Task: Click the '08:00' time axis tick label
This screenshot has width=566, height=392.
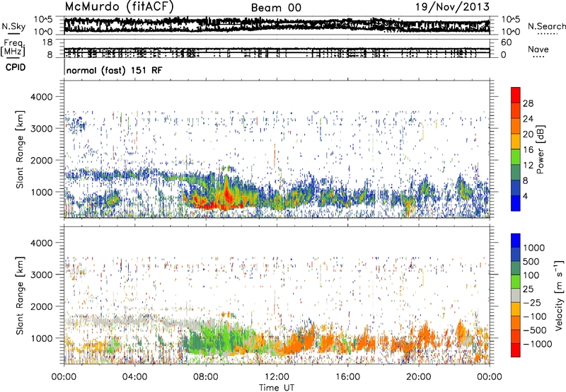Action: [206, 377]
